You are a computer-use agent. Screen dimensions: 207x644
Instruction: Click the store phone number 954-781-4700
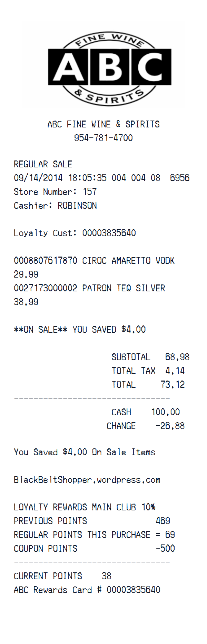click(x=103, y=138)
